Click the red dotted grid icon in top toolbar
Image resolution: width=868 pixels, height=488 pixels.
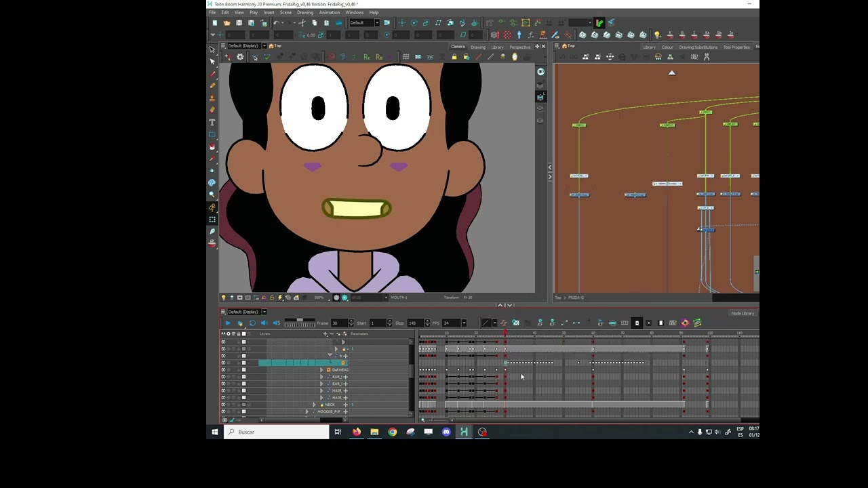507,35
